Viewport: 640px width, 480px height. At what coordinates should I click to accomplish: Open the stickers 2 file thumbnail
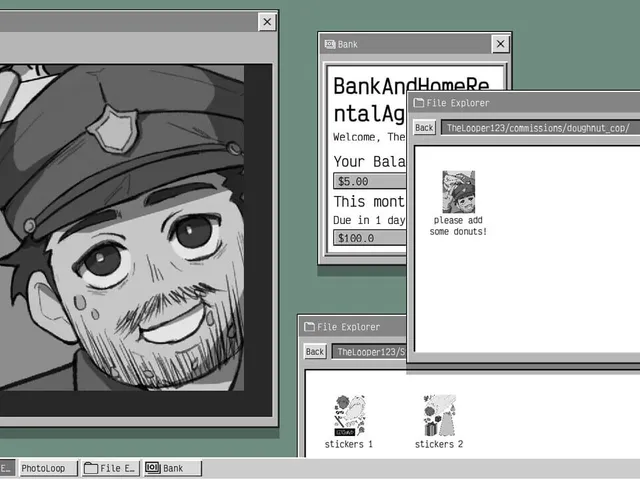pos(440,416)
